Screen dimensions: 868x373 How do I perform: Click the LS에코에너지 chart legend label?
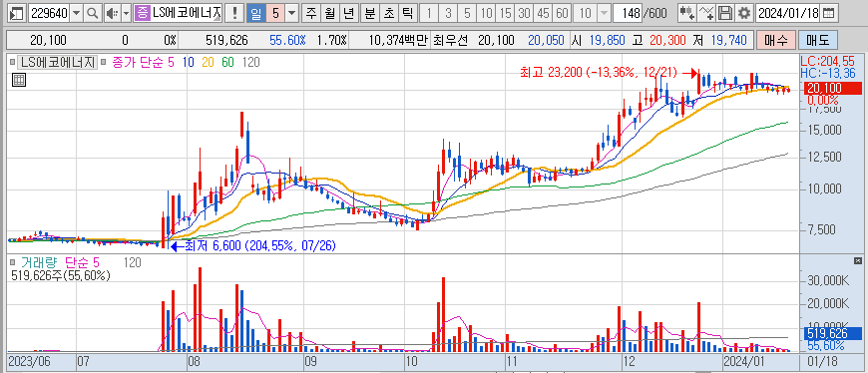pyautogui.click(x=57, y=63)
